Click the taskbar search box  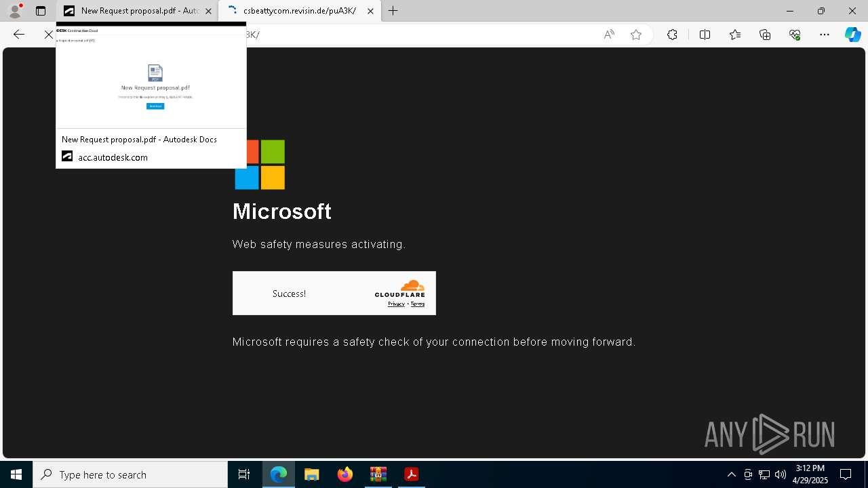click(x=130, y=474)
